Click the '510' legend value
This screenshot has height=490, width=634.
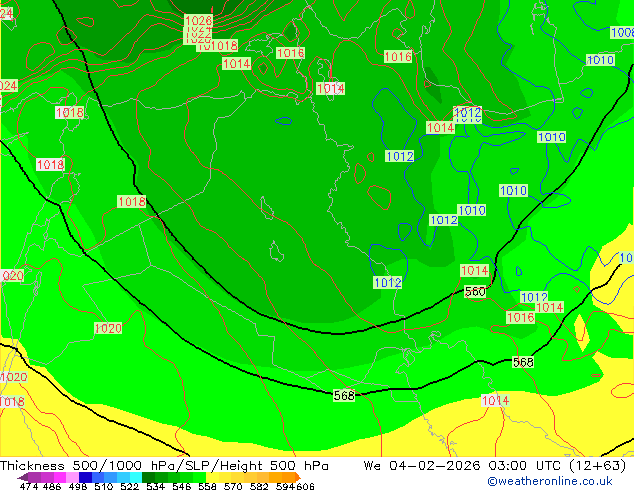[x=104, y=486]
